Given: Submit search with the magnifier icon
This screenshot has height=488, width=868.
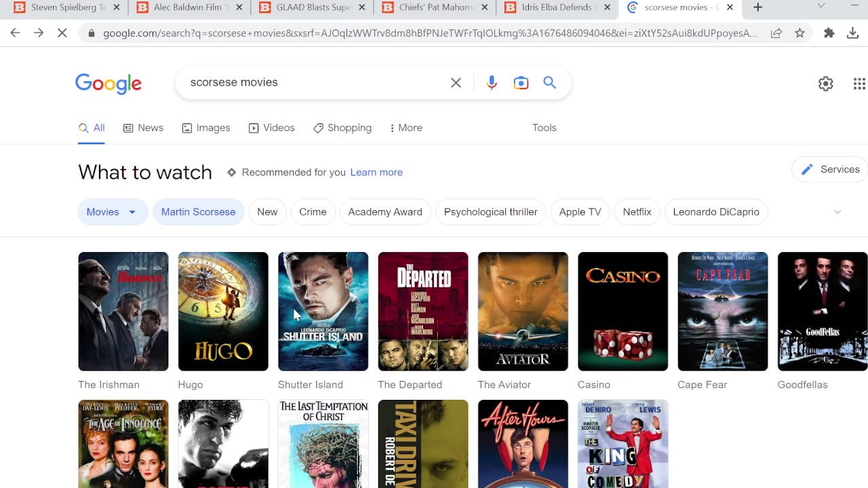Looking at the screenshot, I should [550, 83].
